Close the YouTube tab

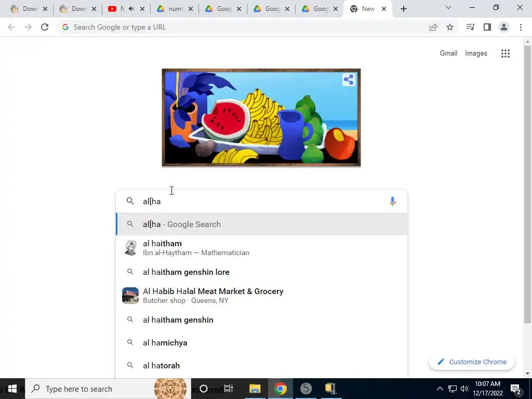(x=142, y=9)
